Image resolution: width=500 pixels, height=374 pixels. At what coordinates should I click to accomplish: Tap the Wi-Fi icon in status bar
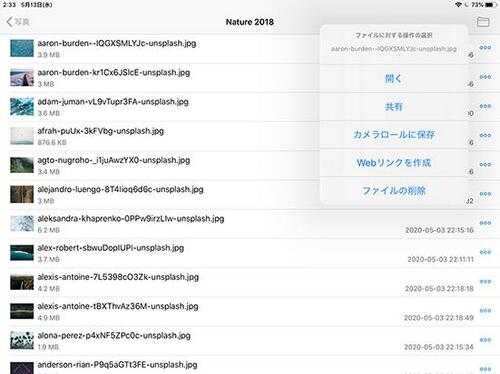(x=459, y=5)
